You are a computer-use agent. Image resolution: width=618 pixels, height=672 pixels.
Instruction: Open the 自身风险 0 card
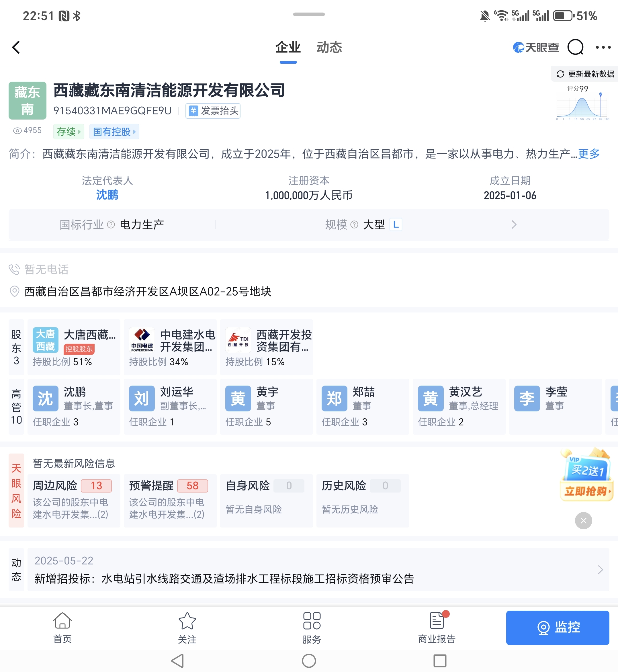(x=267, y=501)
